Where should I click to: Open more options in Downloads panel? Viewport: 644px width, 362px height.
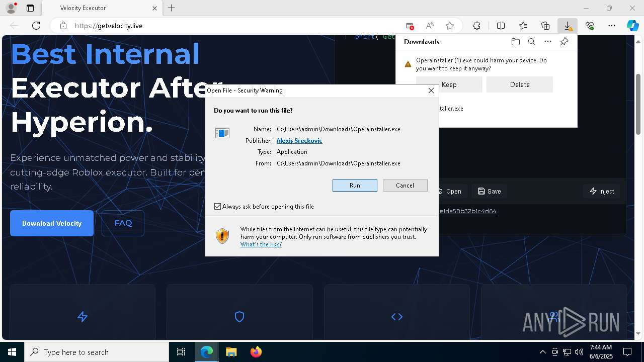(x=548, y=42)
